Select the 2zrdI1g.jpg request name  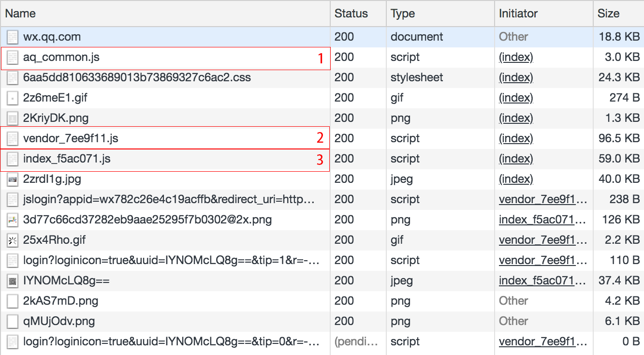tap(52, 179)
